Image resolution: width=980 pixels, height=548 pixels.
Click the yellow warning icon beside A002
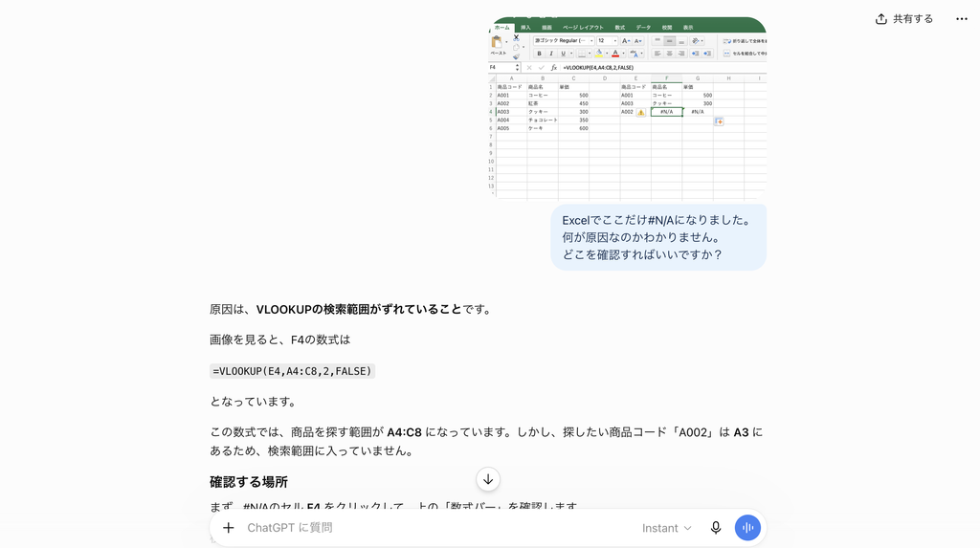coord(640,113)
